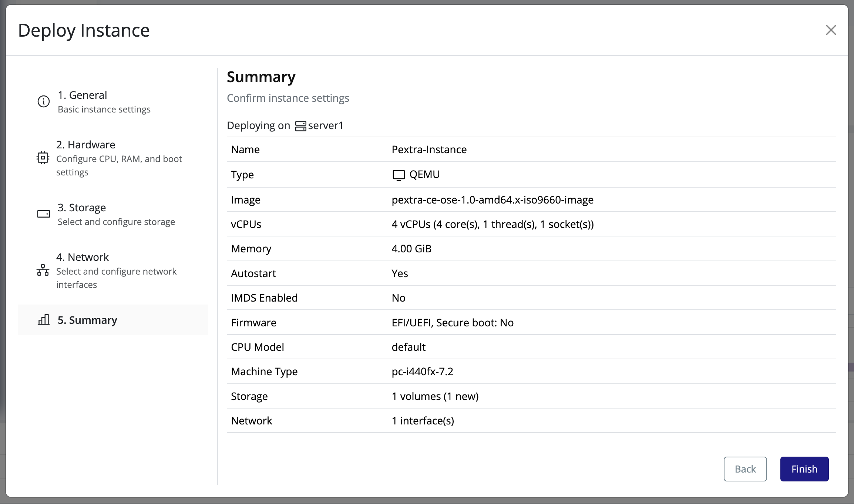Select the CPU icon next to Hardware
The height and width of the screenshot is (504, 854).
click(43, 158)
